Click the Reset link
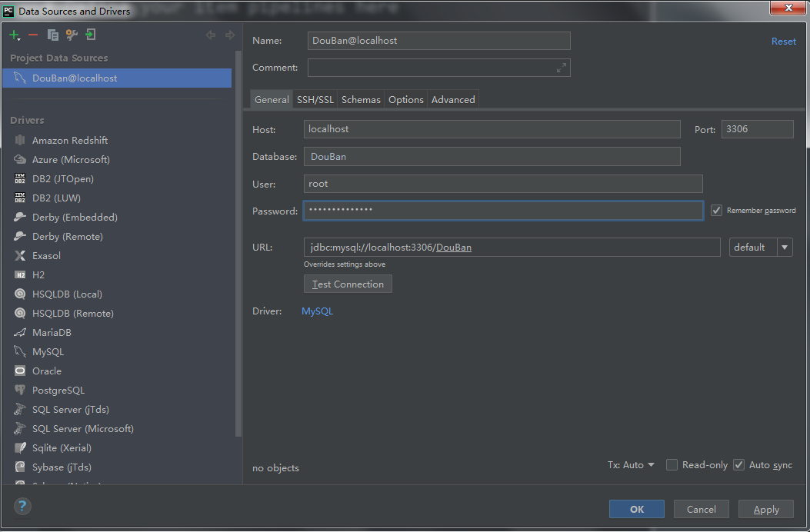The image size is (810, 532). (x=783, y=42)
